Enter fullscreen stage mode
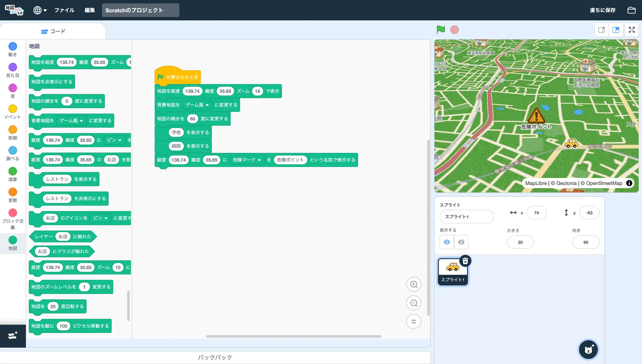This screenshot has width=642, height=364. (x=631, y=30)
